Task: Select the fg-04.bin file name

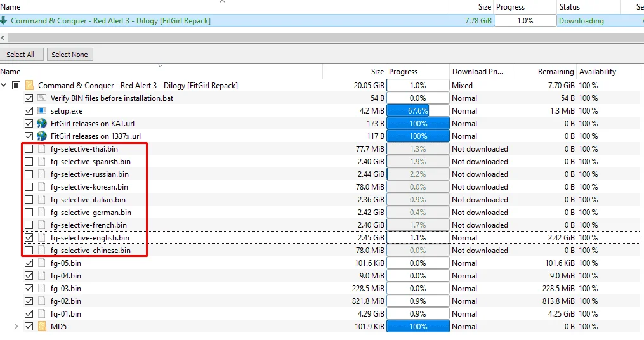Action: 66,276
